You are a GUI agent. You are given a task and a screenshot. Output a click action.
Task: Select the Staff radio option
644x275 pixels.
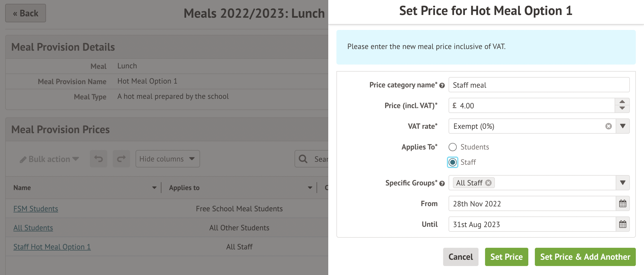click(453, 162)
